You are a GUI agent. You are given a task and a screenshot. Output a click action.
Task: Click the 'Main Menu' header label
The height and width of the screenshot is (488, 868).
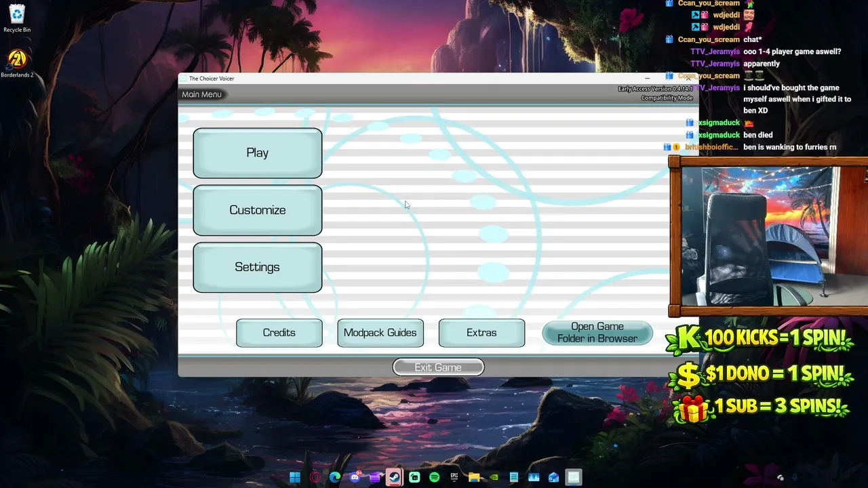tap(201, 94)
